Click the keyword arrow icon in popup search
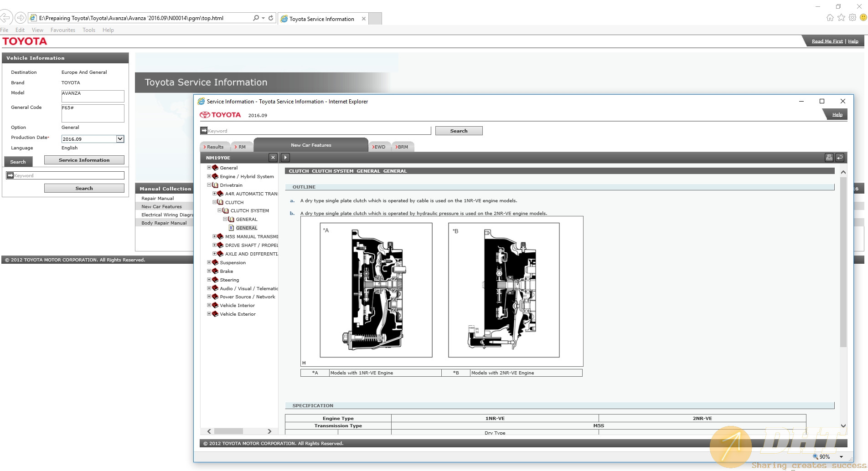The width and height of the screenshot is (868, 471). [204, 130]
